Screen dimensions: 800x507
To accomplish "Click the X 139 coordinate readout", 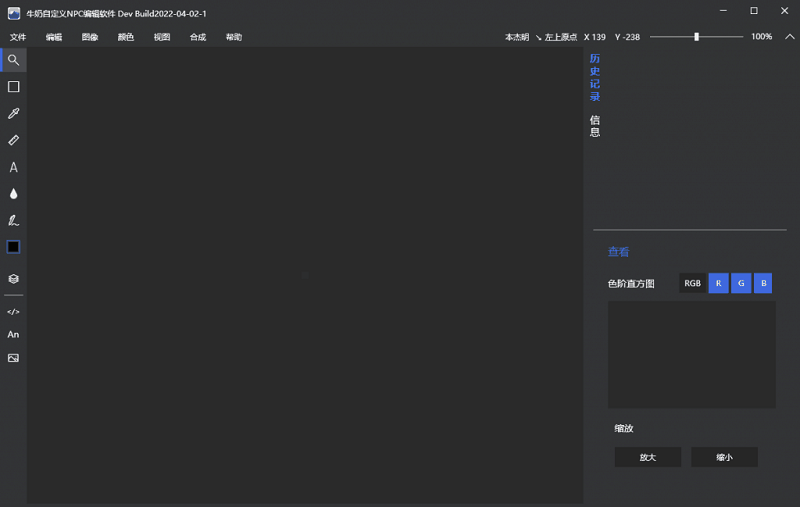I will pyautogui.click(x=595, y=37).
